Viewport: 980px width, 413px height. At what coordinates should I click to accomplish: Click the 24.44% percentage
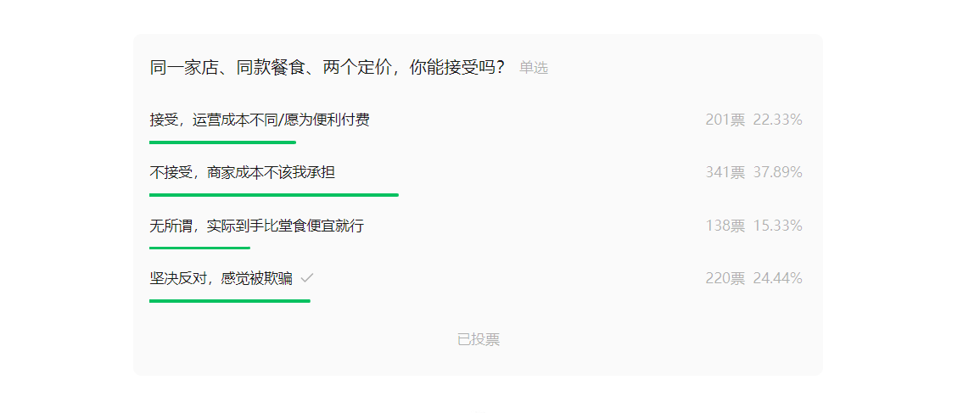[777, 279]
